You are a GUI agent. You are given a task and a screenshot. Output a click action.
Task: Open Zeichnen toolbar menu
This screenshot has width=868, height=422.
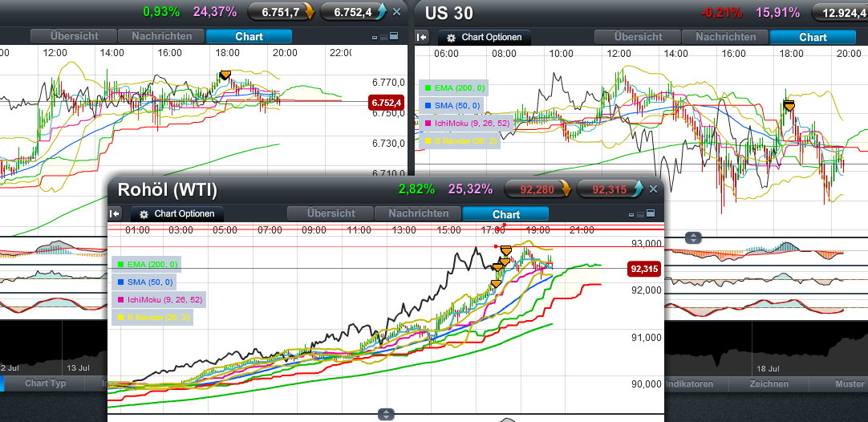click(x=769, y=383)
